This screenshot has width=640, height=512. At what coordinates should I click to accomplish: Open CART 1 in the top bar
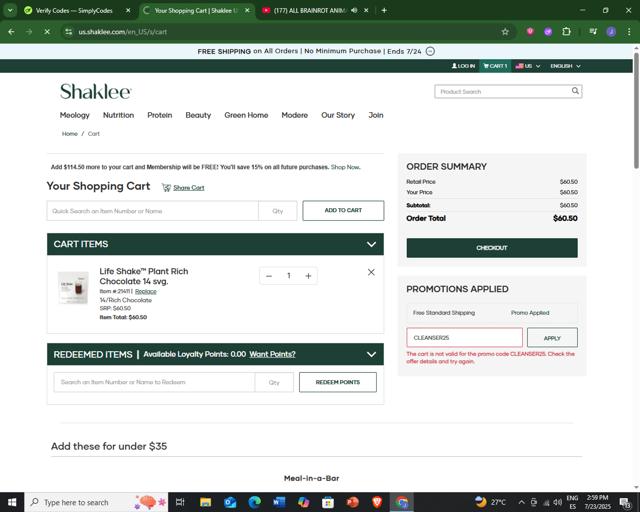pyautogui.click(x=495, y=66)
